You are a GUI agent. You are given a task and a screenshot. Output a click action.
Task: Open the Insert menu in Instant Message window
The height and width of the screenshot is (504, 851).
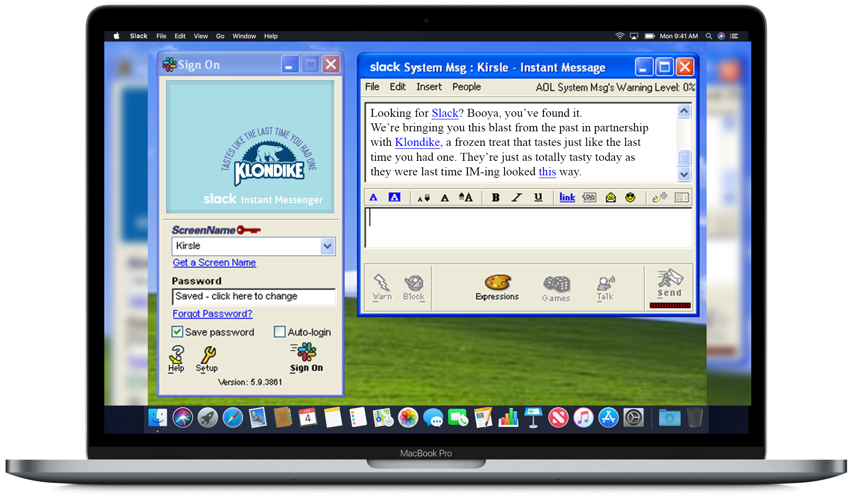429,87
